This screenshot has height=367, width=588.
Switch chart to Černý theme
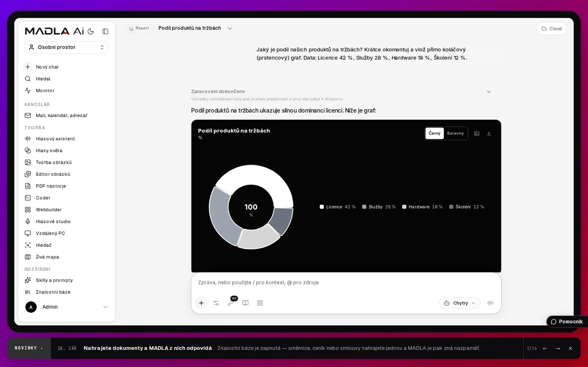click(435, 133)
